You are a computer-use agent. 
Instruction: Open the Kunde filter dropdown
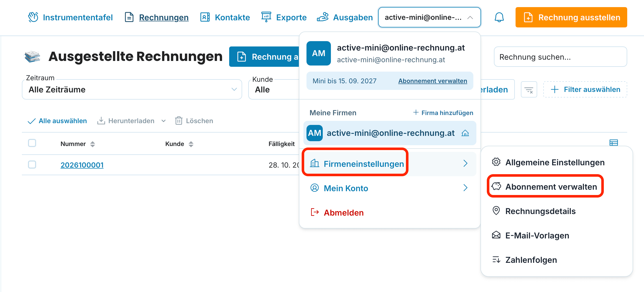pyautogui.click(x=274, y=89)
